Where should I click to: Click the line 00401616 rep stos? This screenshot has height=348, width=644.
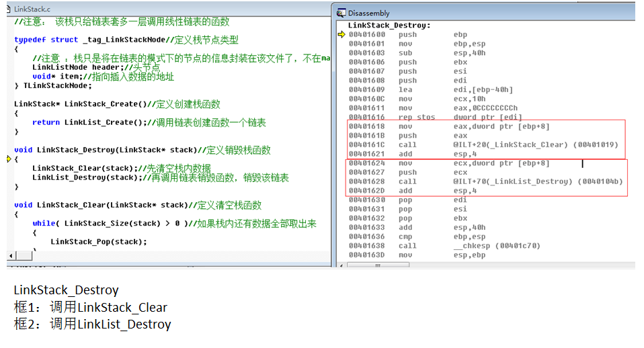point(436,118)
